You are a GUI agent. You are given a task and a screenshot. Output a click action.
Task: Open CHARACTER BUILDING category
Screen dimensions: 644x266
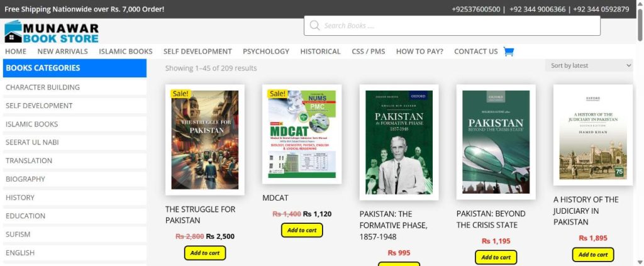75,87
